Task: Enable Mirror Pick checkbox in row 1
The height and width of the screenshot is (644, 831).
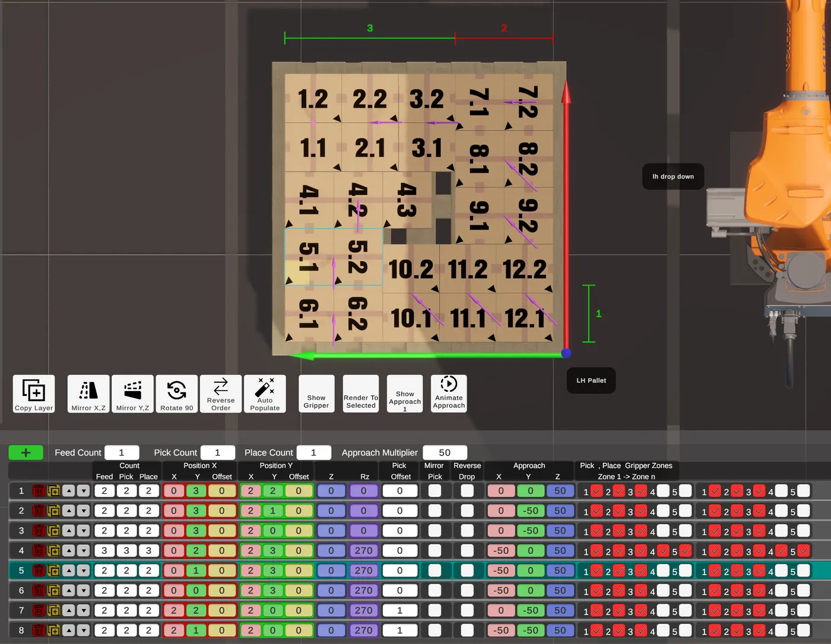Action: point(435,491)
